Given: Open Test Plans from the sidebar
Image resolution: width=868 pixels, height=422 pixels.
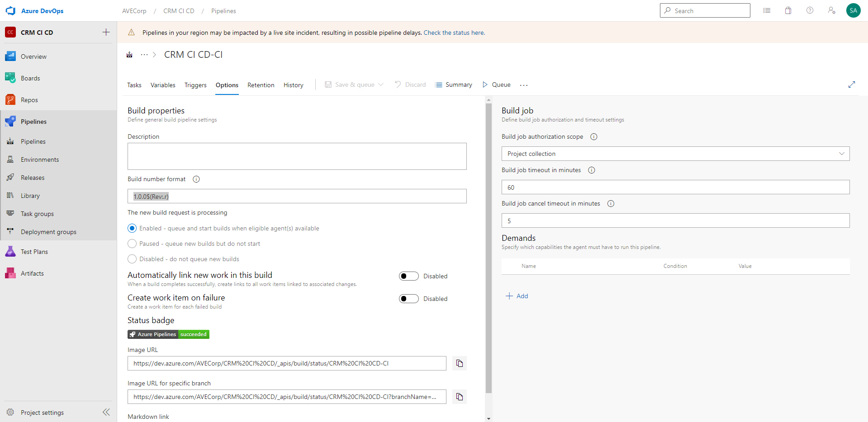Looking at the screenshot, I should [x=34, y=251].
